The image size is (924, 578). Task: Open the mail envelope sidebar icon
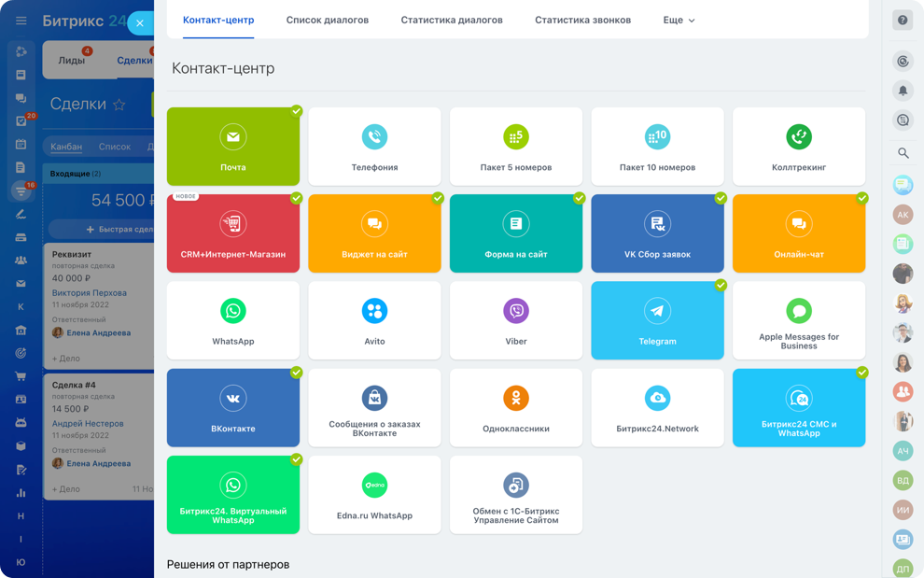pos(21,284)
